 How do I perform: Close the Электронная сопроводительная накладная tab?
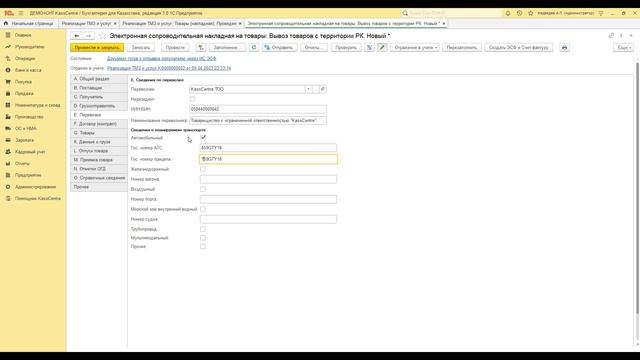point(444,24)
